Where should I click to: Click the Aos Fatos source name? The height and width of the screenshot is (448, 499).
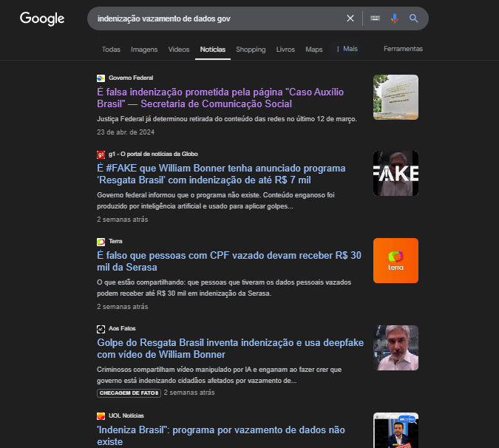(122, 328)
